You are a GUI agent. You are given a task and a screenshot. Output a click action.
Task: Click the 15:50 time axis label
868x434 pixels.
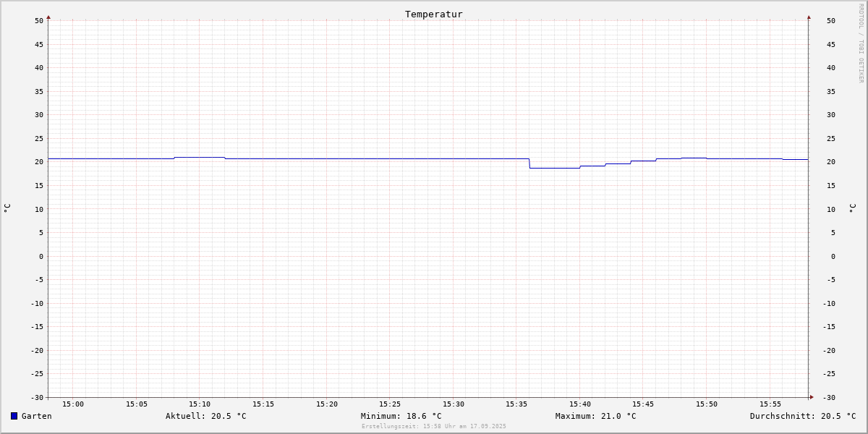click(x=707, y=404)
